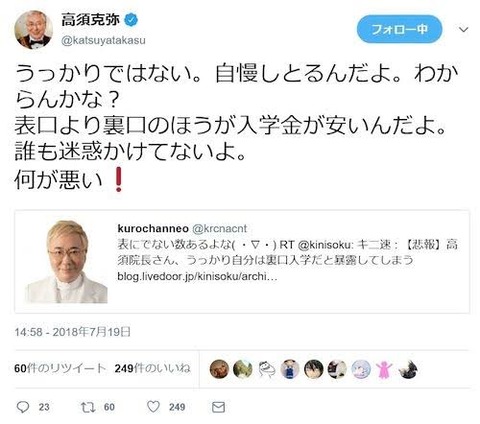Open the pink figure liker avatar

(384, 369)
